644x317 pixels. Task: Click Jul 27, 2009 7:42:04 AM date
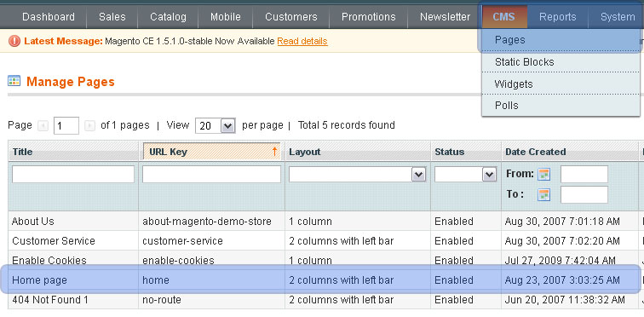[x=561, y=261]
